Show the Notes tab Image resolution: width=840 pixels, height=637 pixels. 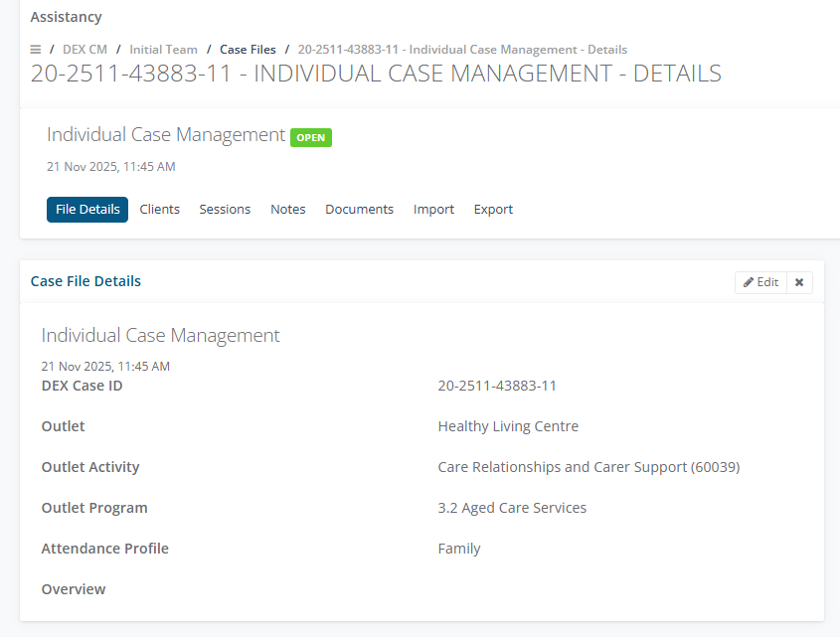click(288, 210)
